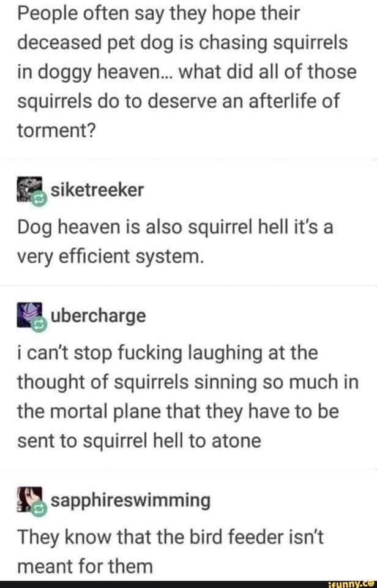This screenshot has width=377, height=588.
Task: Click the ubercharge username
Action: point(98,316)
